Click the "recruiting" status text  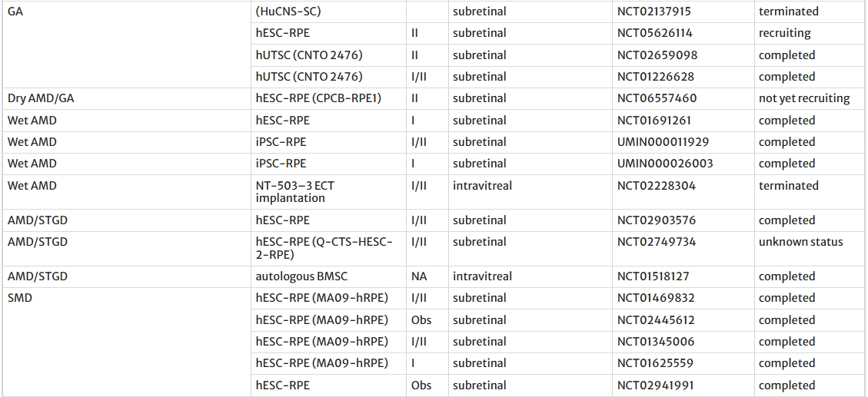(x=784, y=33)
